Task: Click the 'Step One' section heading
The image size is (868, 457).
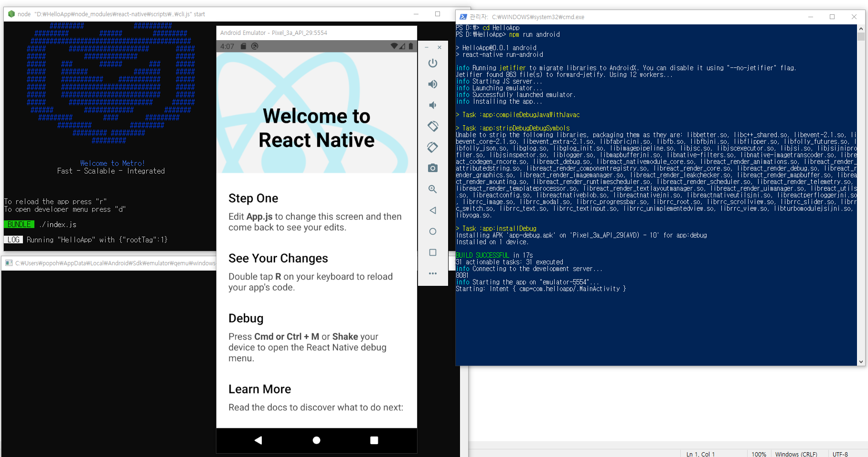Action: click(x=253, y=198)
